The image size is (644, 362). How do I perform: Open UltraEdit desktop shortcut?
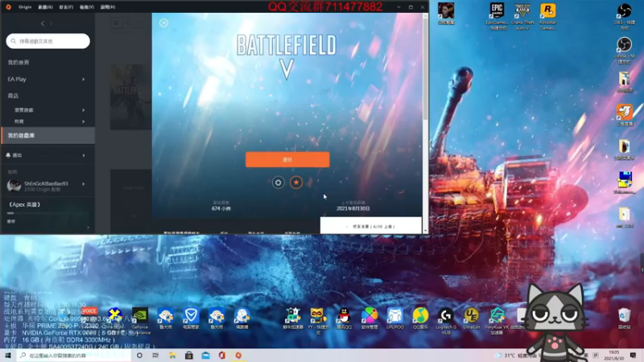point(472,319)
